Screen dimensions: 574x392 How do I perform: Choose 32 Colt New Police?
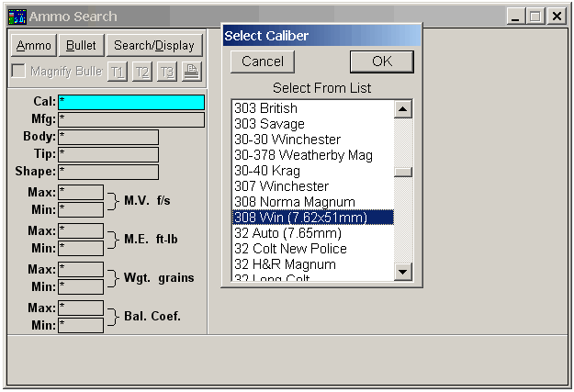tap(313, 249)
